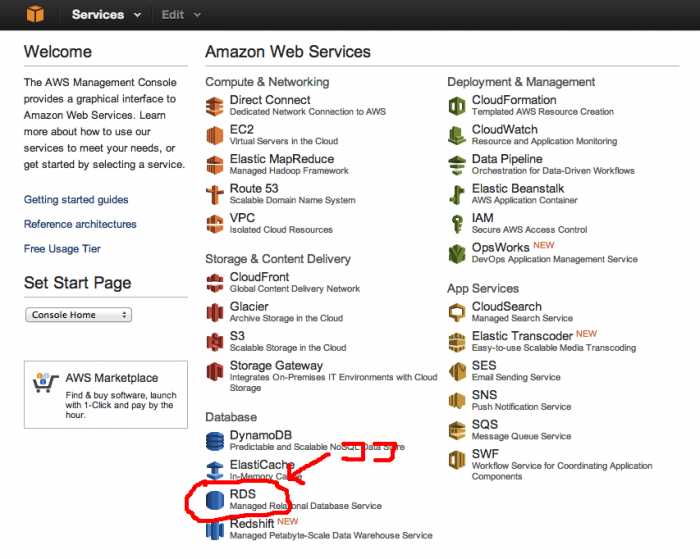This screenshot has height=559, width=700.
Task: Click the SNS notification icon
Action: point(457,401)
